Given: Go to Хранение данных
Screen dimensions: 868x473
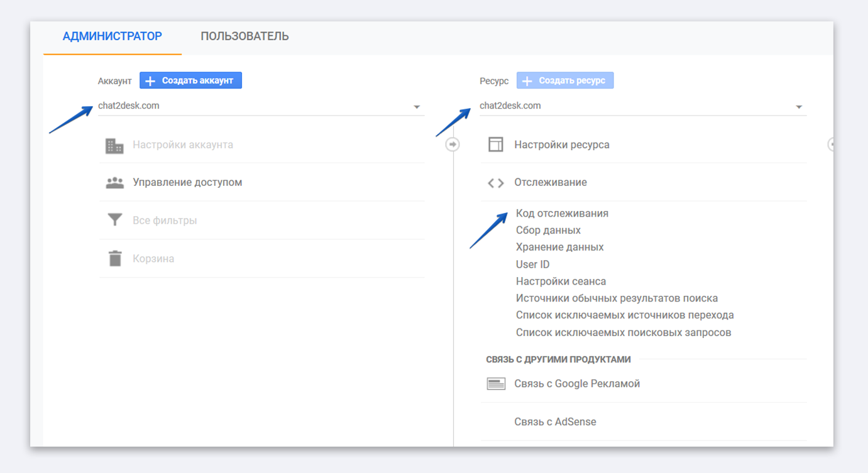Looking at the screenshot, I should pyautogui.click(x=559, y=247).
